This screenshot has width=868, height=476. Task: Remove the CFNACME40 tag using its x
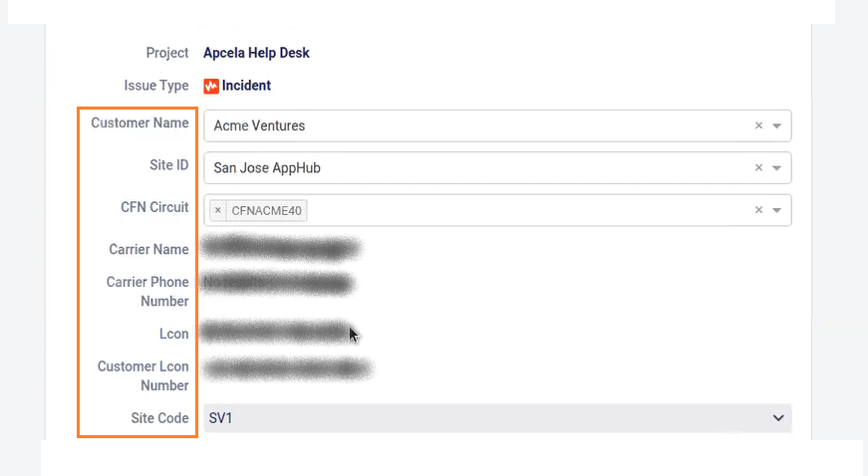point(218,210)
